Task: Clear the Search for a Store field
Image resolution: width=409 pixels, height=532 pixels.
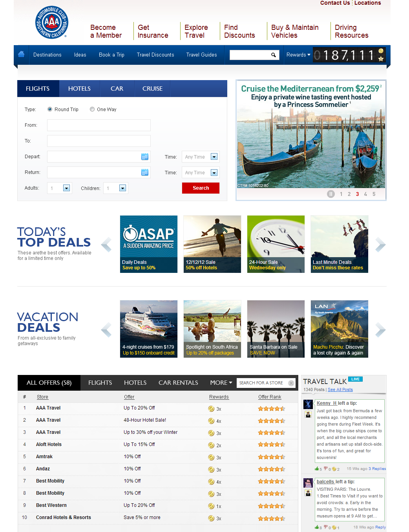Action: 291,383
